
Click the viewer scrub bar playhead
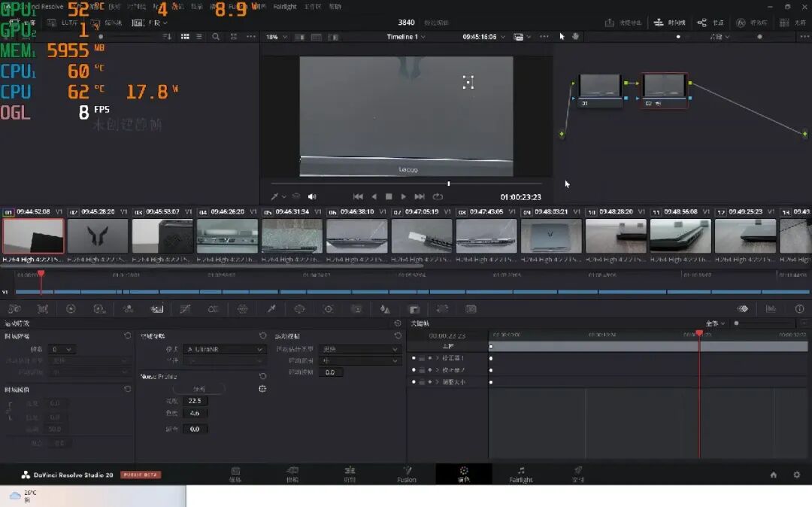(448, 184)
